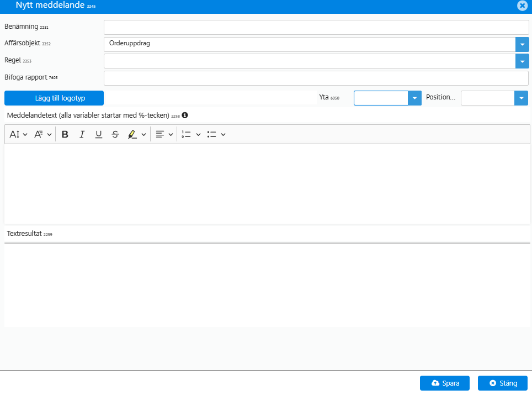Expand the Affärsobjekt dropdown arrow
The height and width of the screenshot is (395, 532).
522,45
